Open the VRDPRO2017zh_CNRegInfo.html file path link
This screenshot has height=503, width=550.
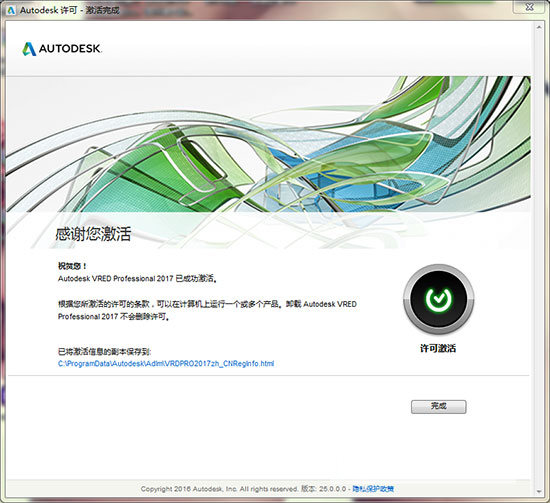[x=166, y=363]
